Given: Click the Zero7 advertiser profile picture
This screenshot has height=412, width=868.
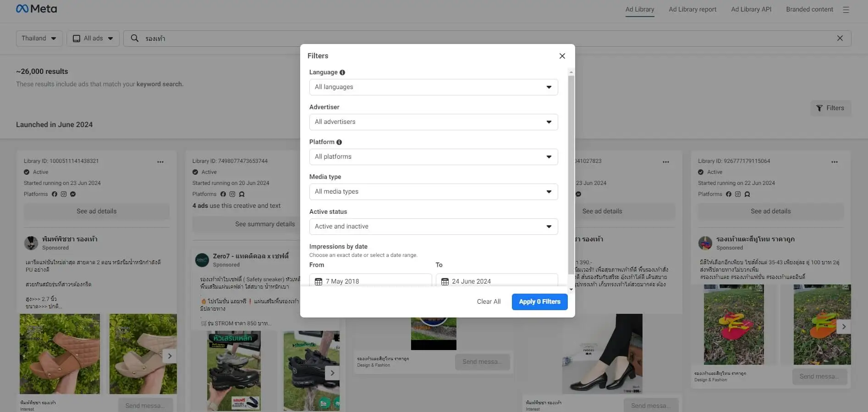Looking at the screenshot, I should [x=202, y=260].
